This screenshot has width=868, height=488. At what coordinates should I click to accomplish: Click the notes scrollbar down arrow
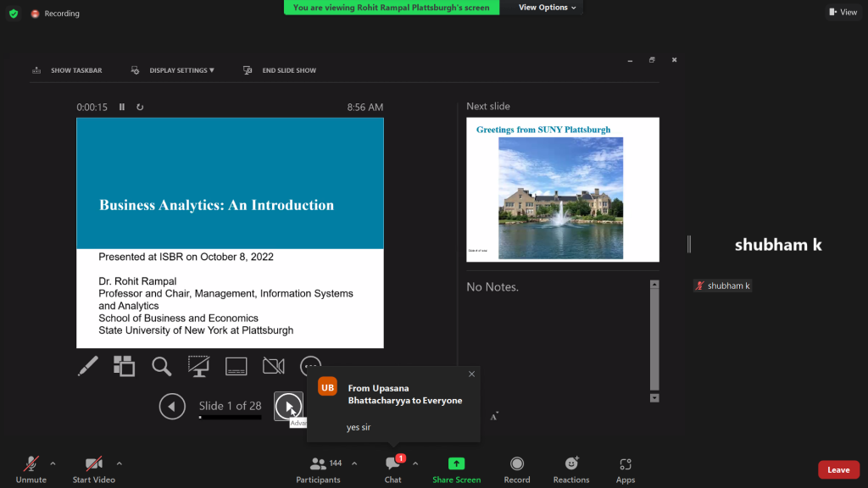point(654,398)
